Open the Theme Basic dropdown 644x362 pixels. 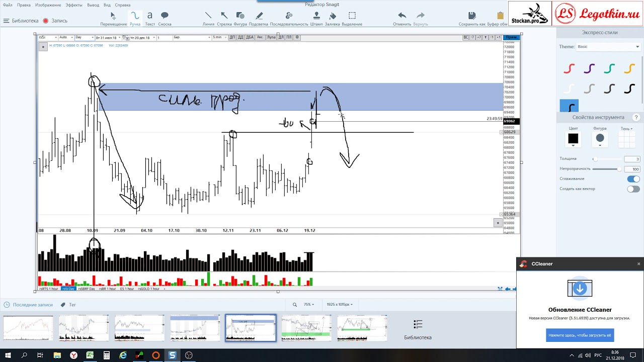pyautogui.click(x=608, y=47)
